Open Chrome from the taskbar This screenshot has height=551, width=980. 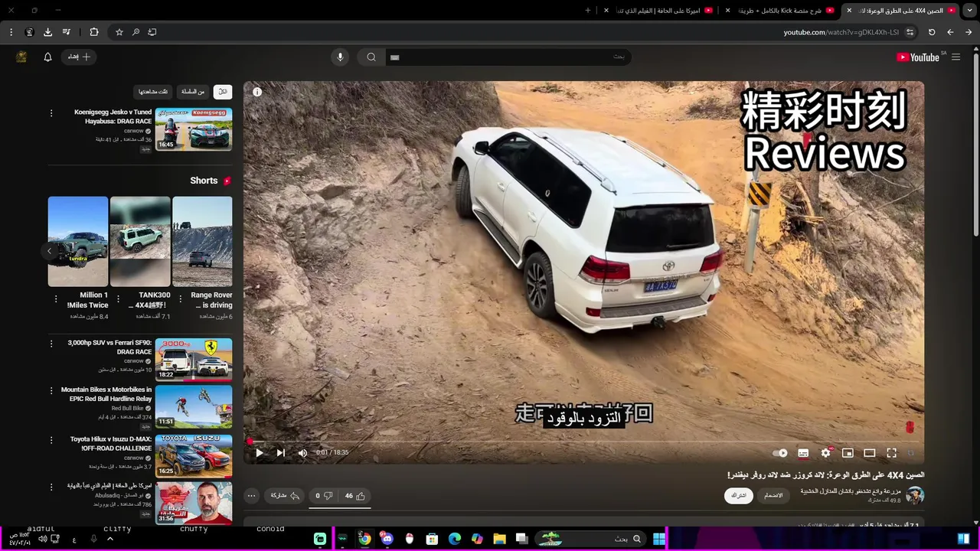tap(364, 539)
